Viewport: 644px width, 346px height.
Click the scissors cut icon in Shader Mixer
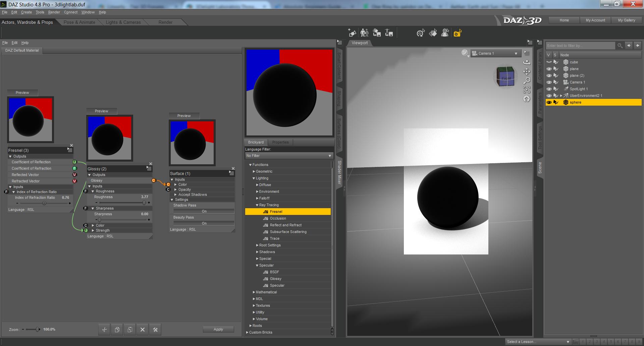point(104,330)
